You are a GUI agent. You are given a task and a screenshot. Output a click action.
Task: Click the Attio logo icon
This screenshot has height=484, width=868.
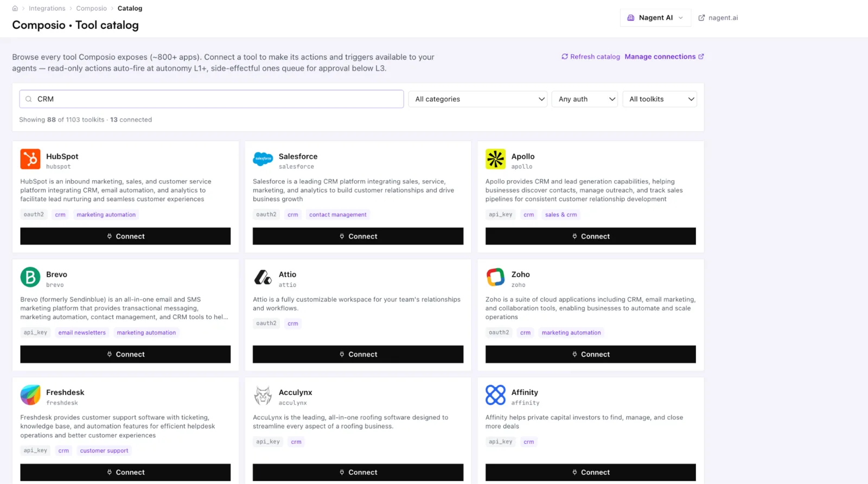pyautogui.click(x=263, y=277)
